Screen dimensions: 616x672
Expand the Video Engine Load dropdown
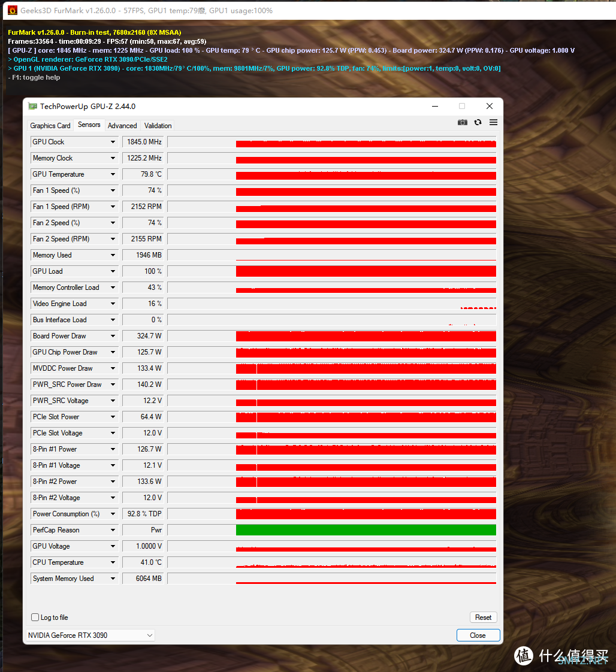click(113, 304)
